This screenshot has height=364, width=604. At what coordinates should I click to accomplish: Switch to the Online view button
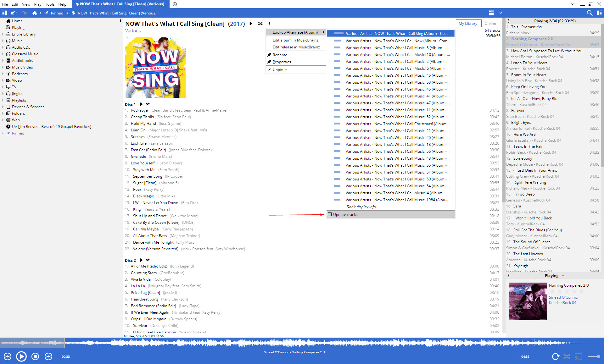[490, 24]
